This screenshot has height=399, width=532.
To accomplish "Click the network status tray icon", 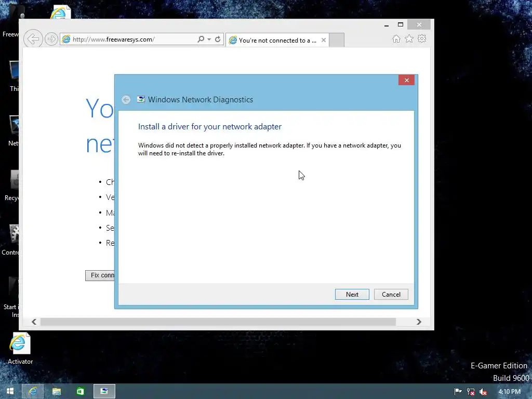I will (x=471, y=392).
